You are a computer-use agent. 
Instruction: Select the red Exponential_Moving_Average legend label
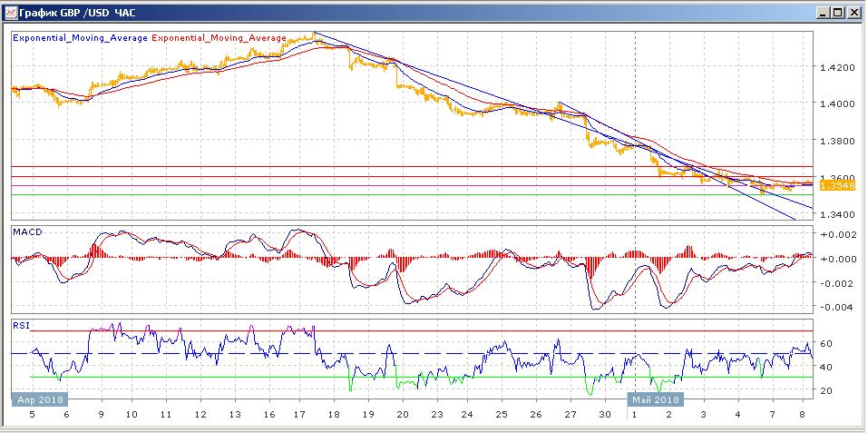[x=219, y=39]
